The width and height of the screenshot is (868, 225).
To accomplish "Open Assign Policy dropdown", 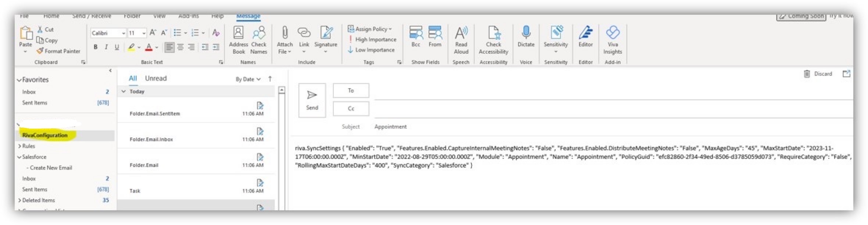I will click(370, 29).
